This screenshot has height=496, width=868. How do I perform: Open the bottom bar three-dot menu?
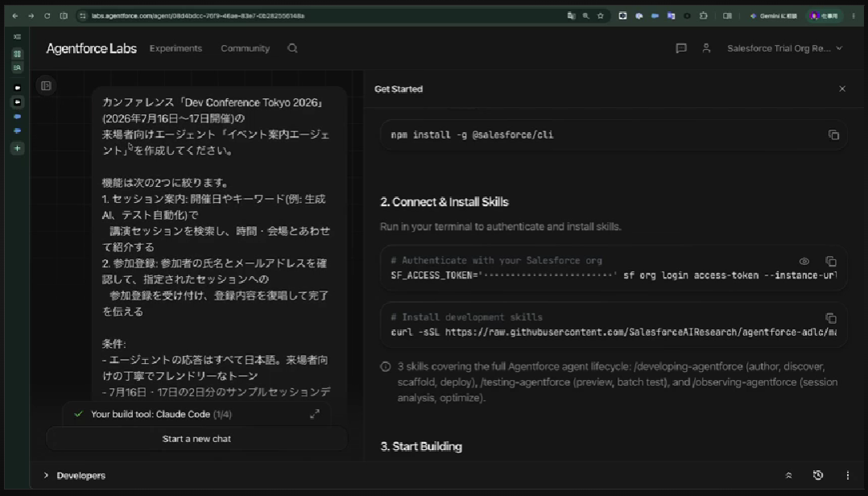tap(848, 476)
